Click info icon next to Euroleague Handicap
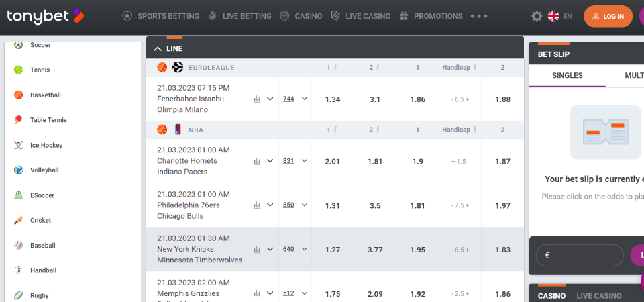The width and height of the screenshot is (644, 302). tap(475, 67)
